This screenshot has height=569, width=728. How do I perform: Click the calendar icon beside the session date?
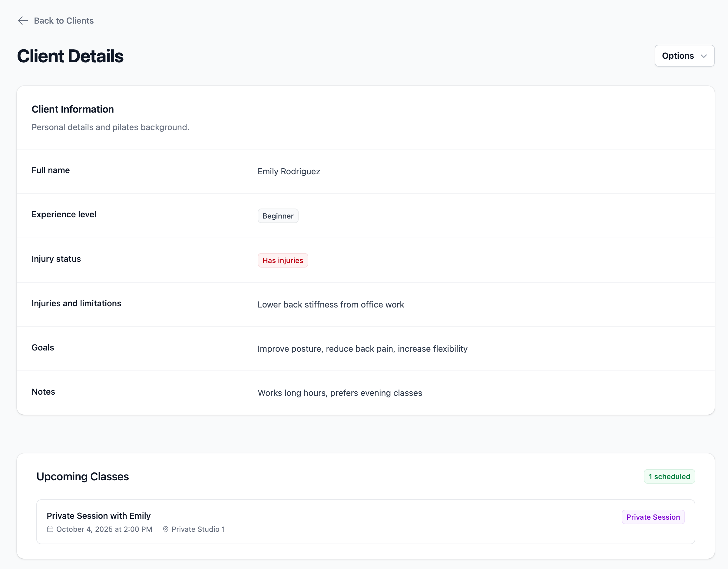point(50,529)
